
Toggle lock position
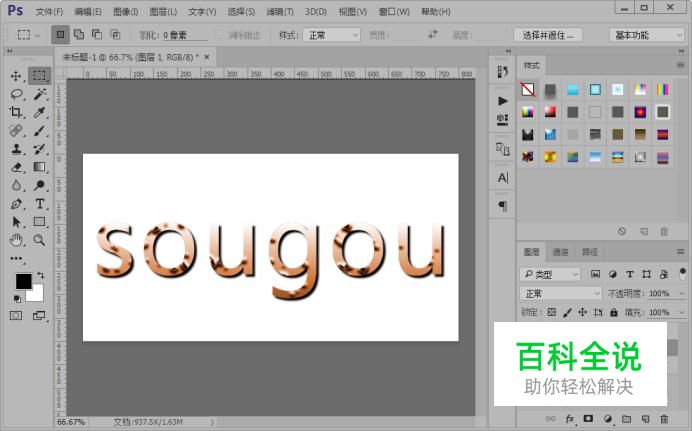(583, 312)
